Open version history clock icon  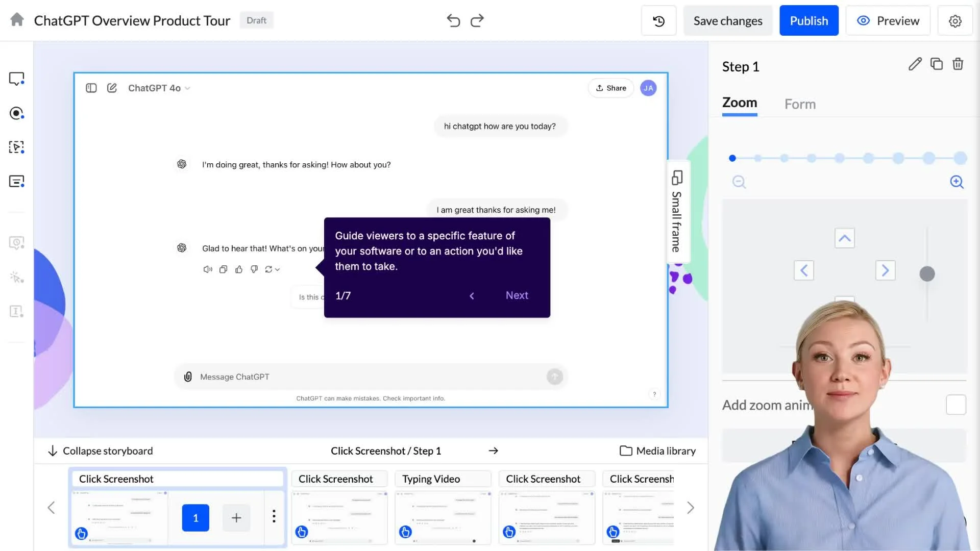tap(658, 21)
